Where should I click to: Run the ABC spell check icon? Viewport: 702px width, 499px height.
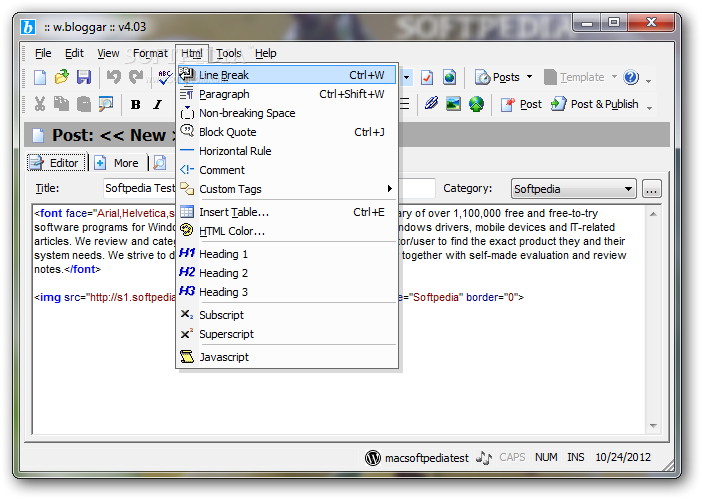point(165,77)
